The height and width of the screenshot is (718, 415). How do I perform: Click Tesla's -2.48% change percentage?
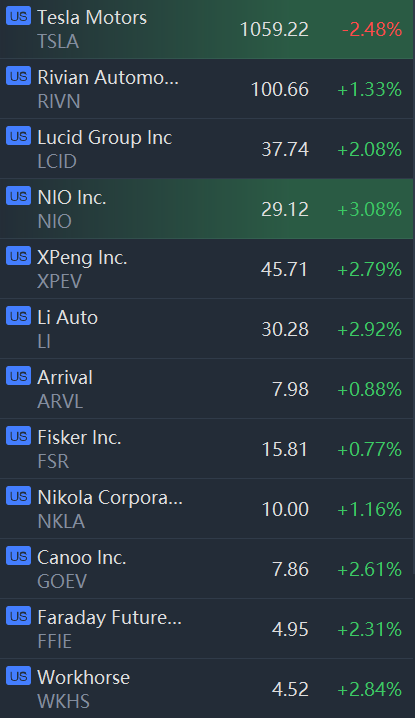click(372, 30)
